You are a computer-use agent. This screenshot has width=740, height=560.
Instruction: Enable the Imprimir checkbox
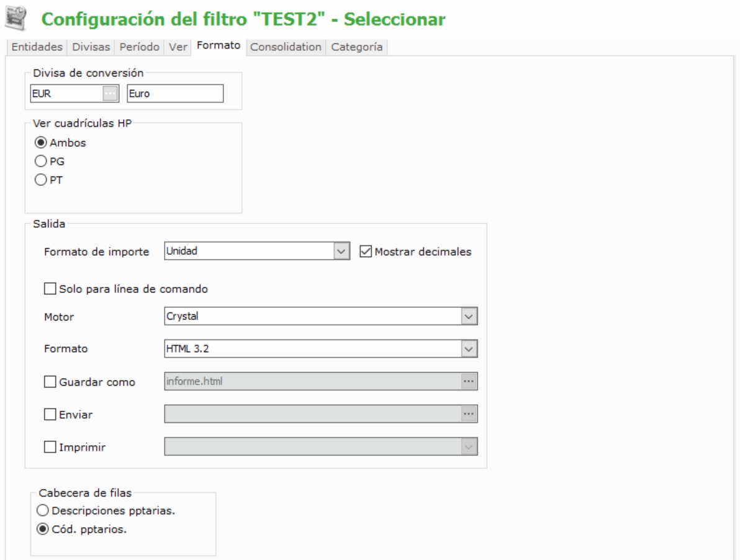tap(50, 446)
